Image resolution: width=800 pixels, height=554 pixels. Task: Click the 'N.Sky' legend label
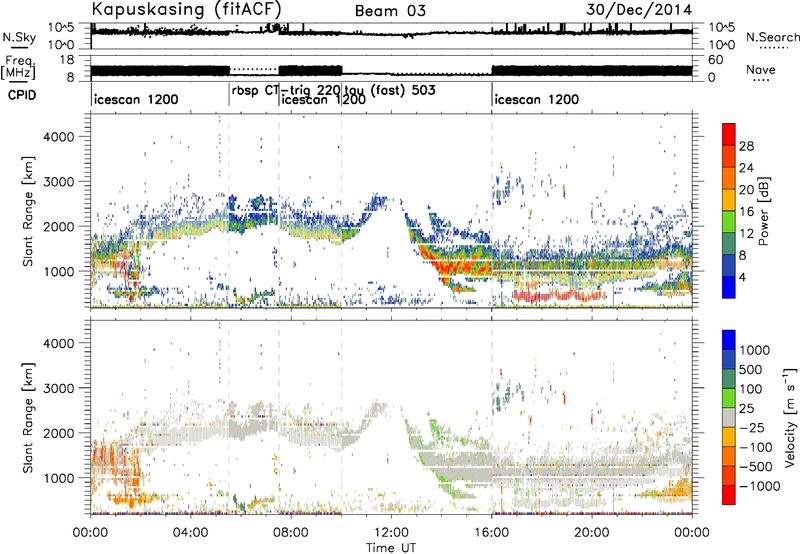[19, 37]
